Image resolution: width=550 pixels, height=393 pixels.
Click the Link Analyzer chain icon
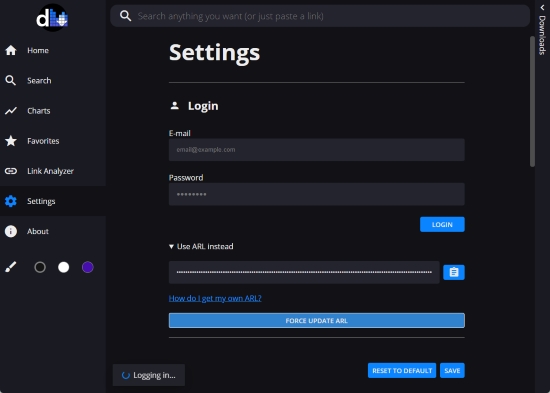11,171
